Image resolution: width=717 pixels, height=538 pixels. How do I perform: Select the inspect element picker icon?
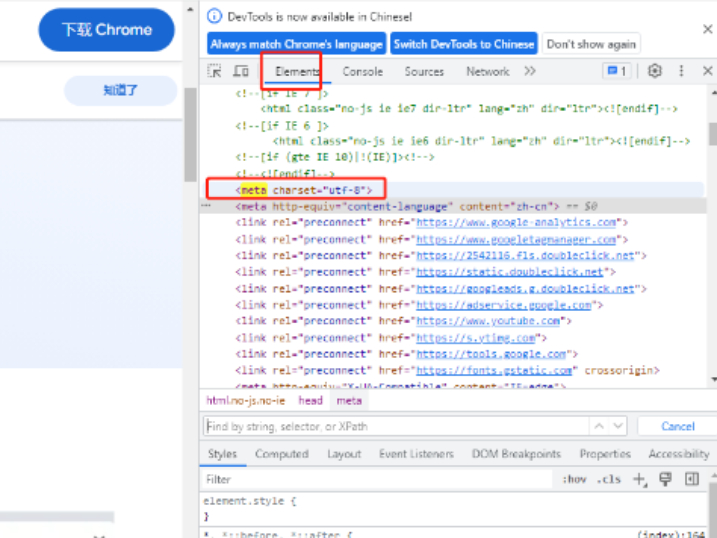[214, 71]
